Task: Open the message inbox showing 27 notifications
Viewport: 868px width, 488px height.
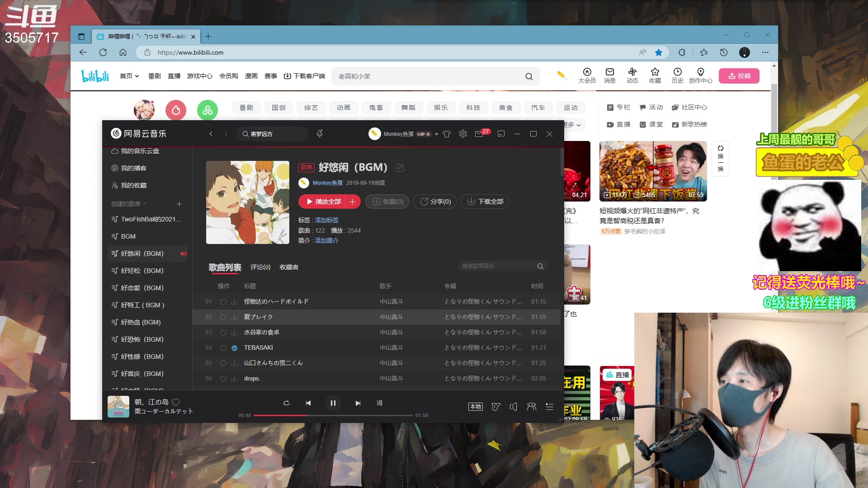Action: (480, 134)
